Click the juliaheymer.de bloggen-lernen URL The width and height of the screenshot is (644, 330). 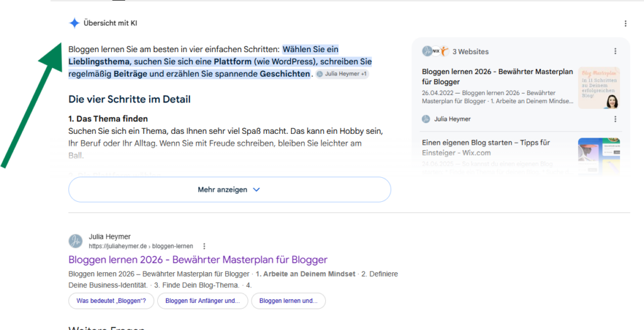pos(141,246)
